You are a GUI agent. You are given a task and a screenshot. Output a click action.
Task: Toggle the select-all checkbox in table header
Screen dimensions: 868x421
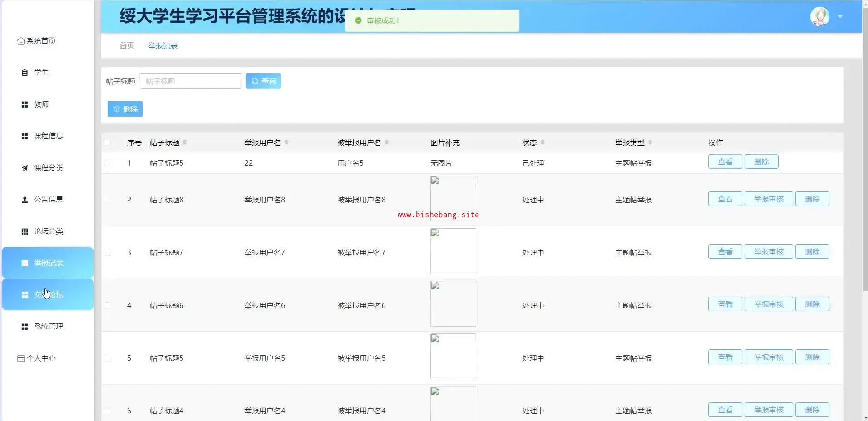107,142
